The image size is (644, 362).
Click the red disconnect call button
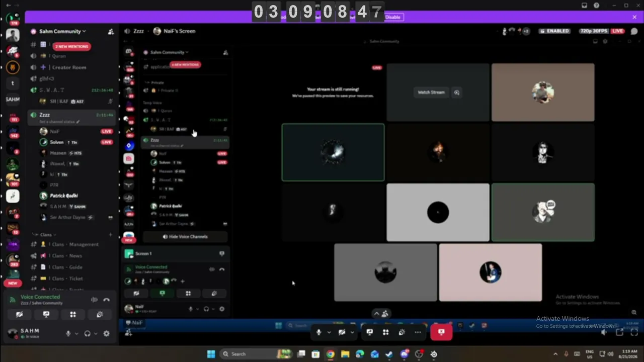(x=441, y=332)
